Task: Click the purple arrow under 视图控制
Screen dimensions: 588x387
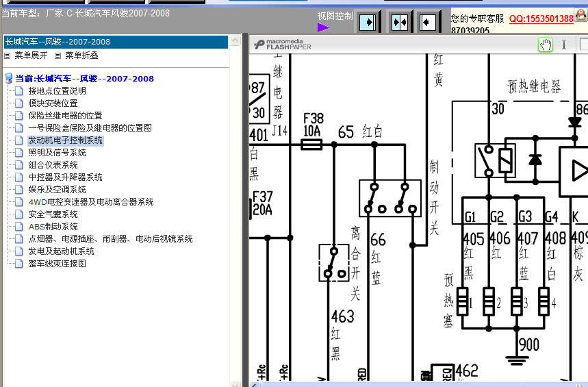Action: [323, 27]
